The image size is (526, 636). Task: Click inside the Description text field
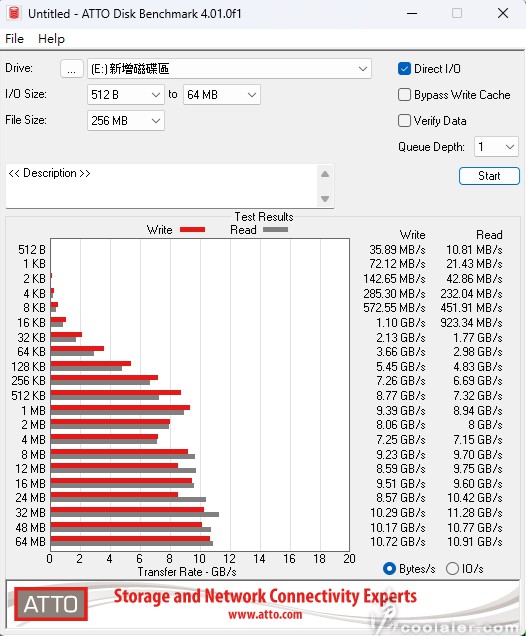tap(162, 186)
